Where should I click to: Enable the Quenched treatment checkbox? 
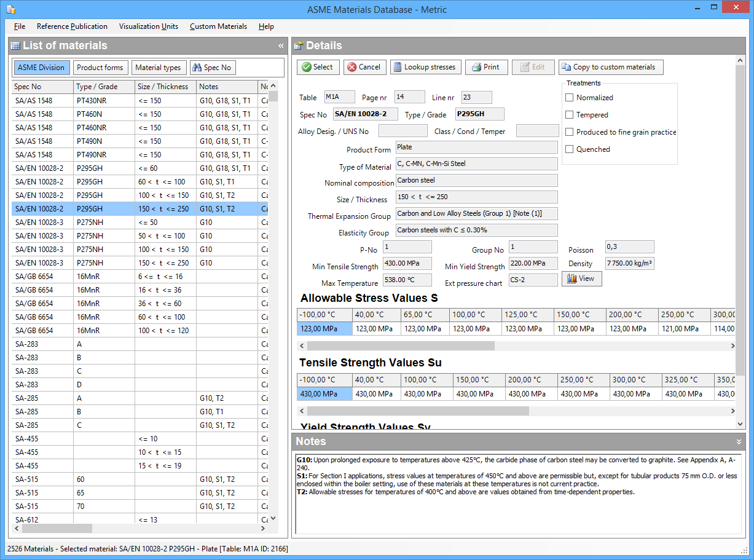570,149
